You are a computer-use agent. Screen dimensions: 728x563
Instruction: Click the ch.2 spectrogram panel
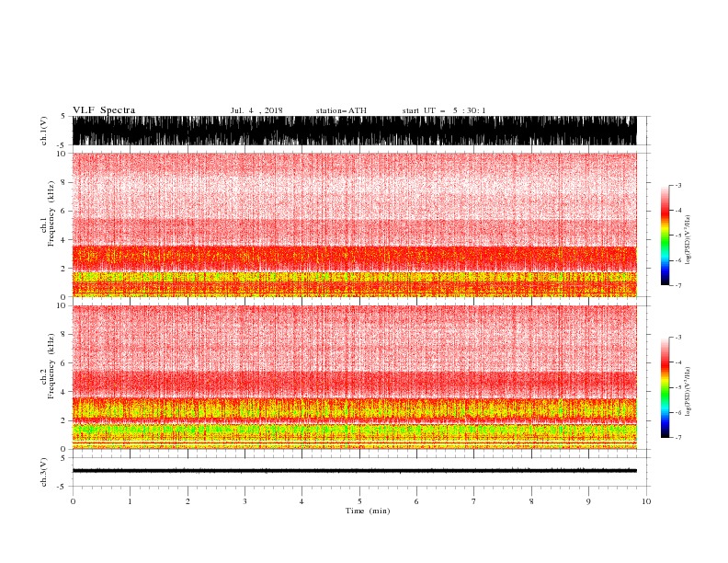(354, 377)
